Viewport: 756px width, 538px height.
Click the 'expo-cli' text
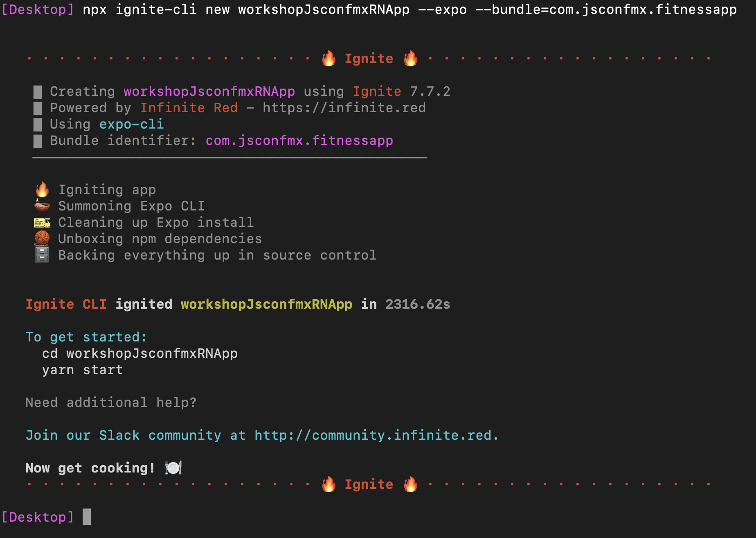tap(132, 124)
